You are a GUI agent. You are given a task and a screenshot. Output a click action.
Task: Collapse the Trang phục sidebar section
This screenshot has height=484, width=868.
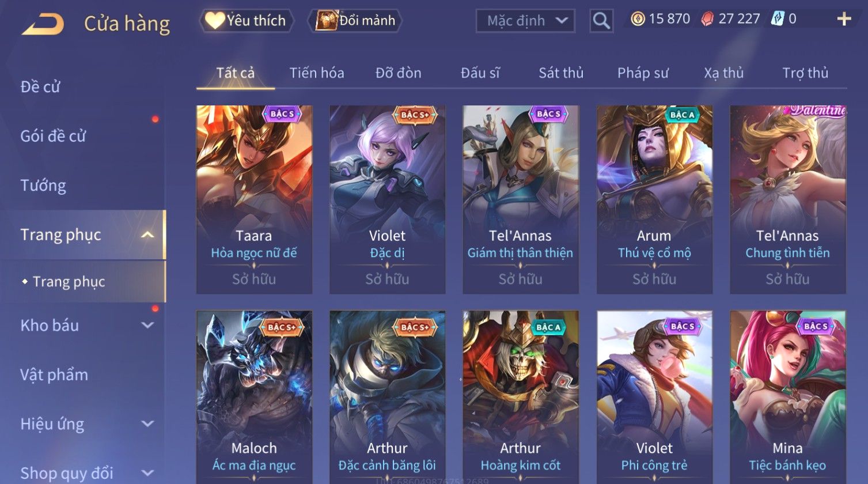(x=148, y=235)
